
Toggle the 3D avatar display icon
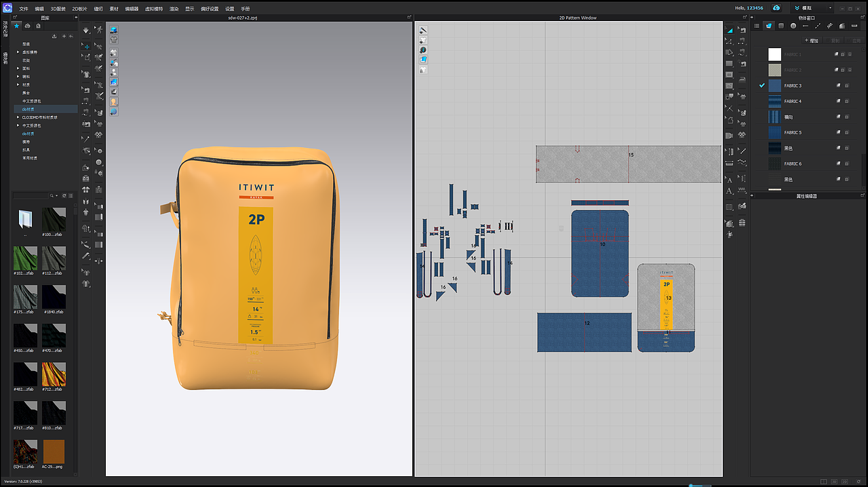click(113, 72)
